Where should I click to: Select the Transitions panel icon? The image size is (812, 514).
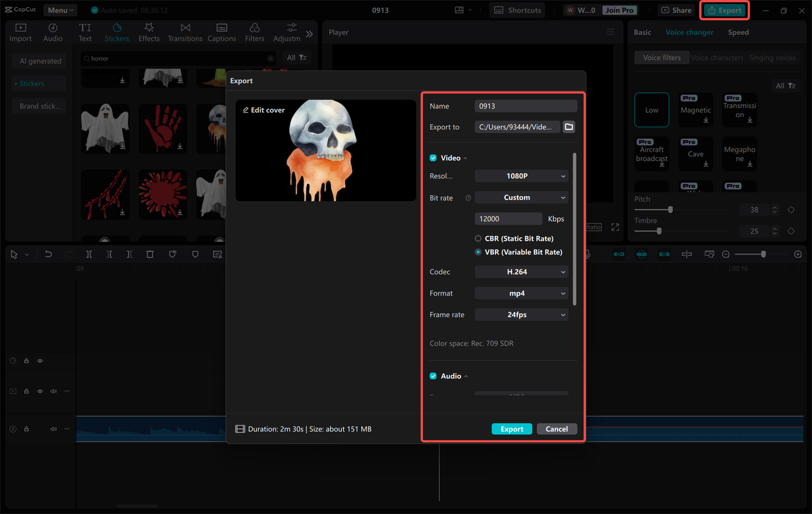(x=185, y=32)
